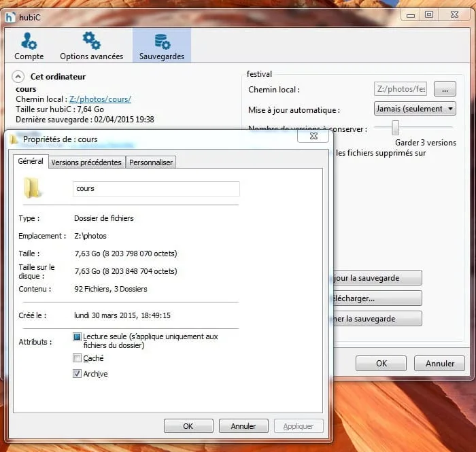
Task: Select the Sauvegardes database icon
Action: click(x=162, y=41)
